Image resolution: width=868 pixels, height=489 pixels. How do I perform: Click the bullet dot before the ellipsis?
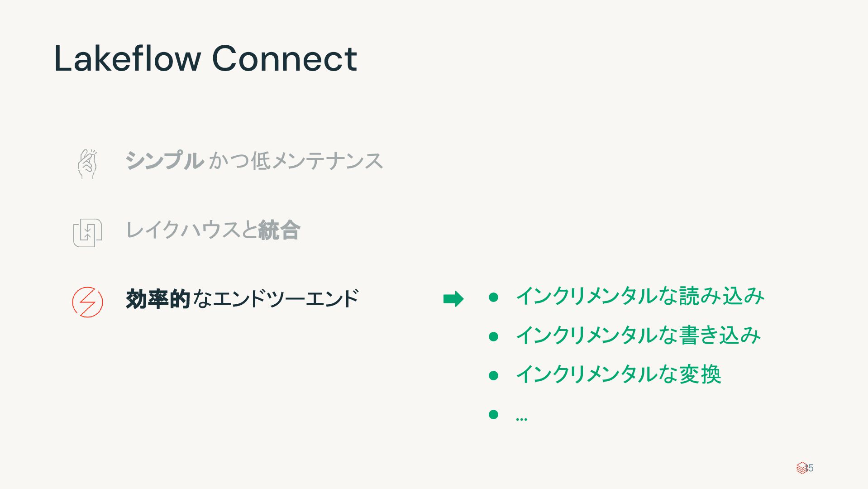[x=494, y=414]
